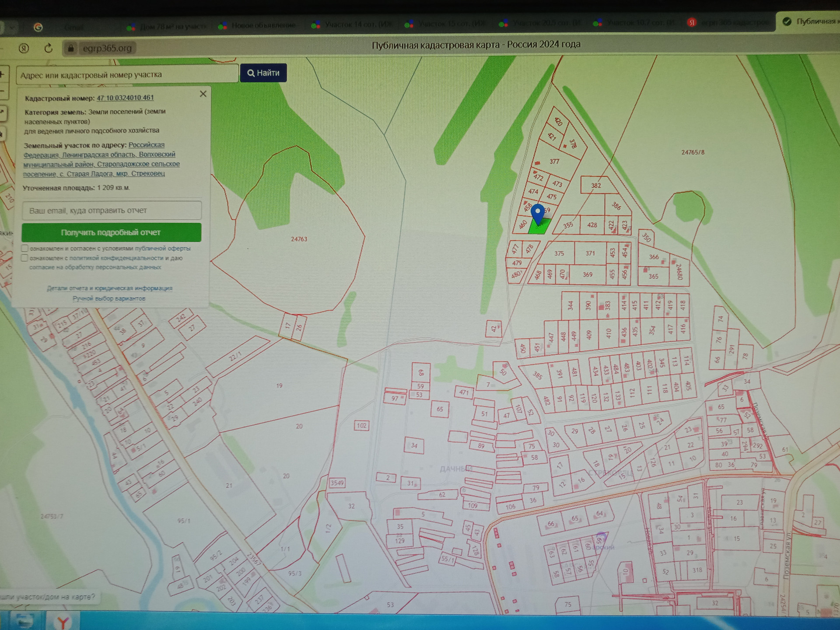Zoom in the map with plus button

coord(3,74)
